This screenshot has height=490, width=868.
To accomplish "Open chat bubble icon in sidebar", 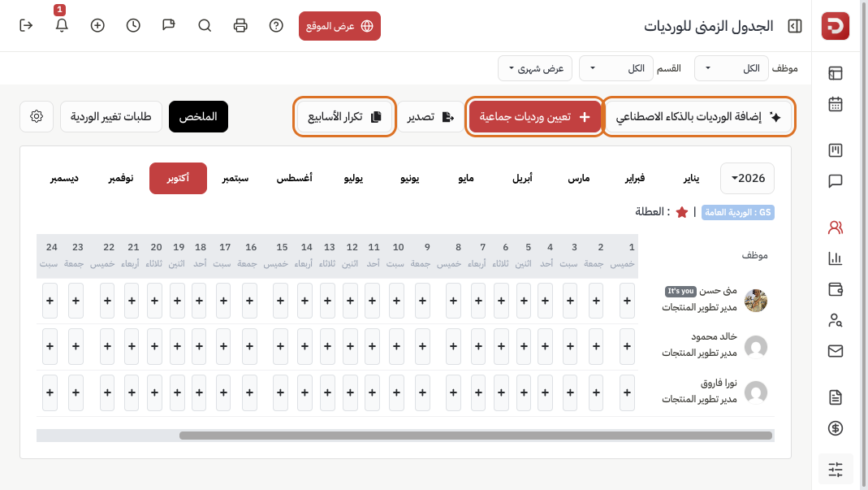I will [x=836, y=181].
